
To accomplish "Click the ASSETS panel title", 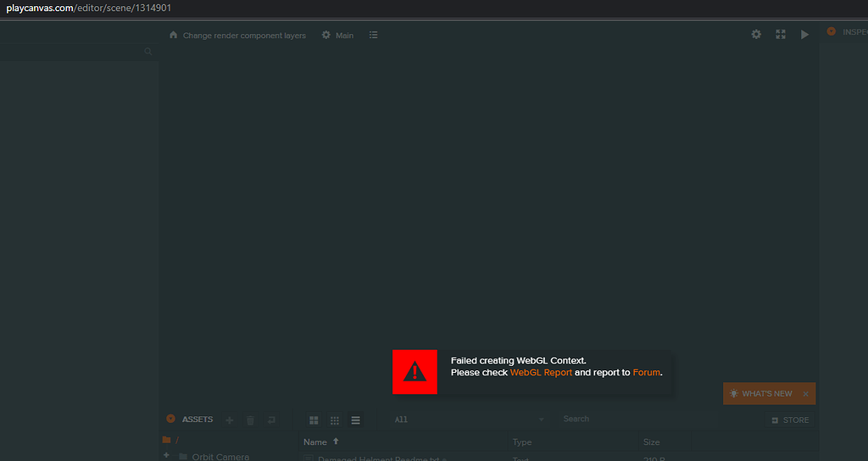I will (197, 419).
